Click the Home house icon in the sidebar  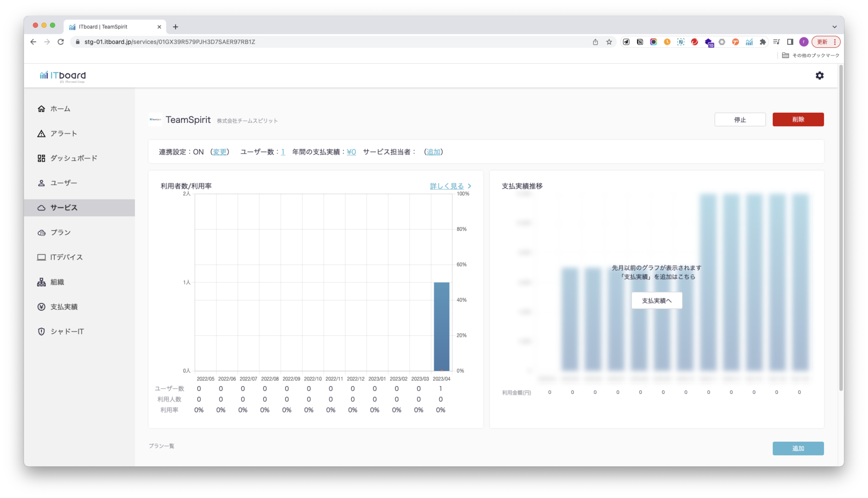pos(41,109)
